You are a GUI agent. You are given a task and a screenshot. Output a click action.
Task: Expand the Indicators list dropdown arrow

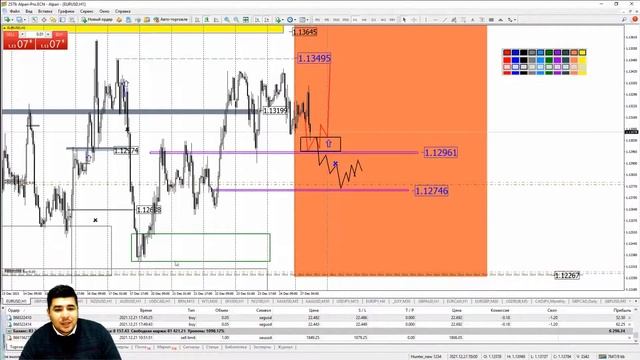(283, 20)
